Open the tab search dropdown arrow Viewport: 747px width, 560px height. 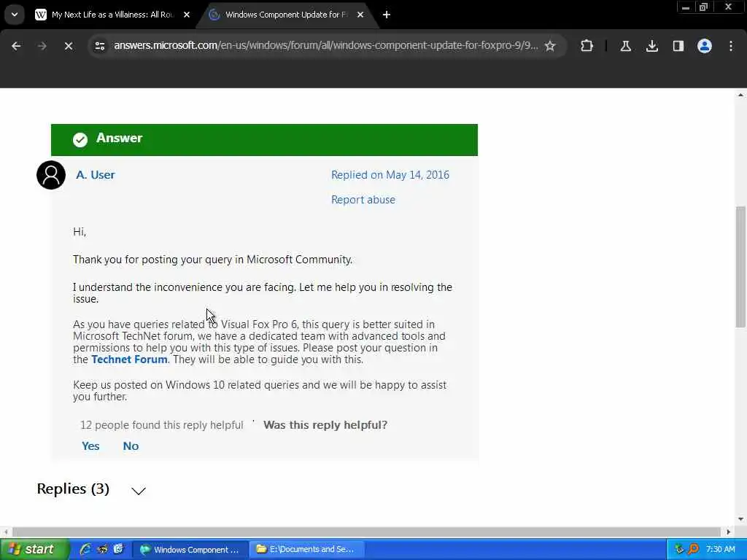15,15
